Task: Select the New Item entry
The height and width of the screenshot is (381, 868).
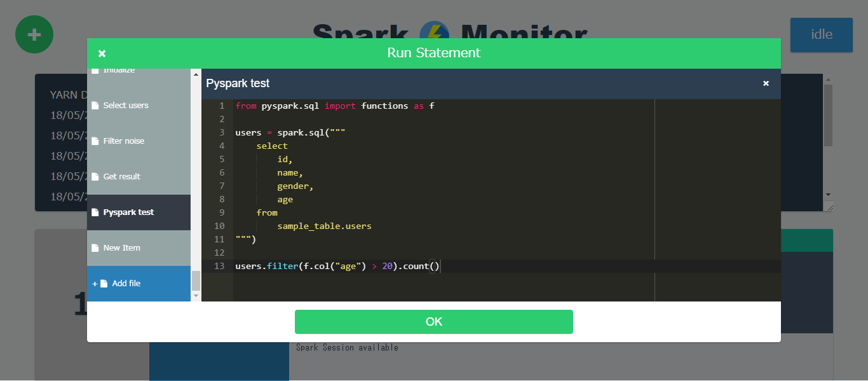Action: pyautogui.click(x=139, y=248)
